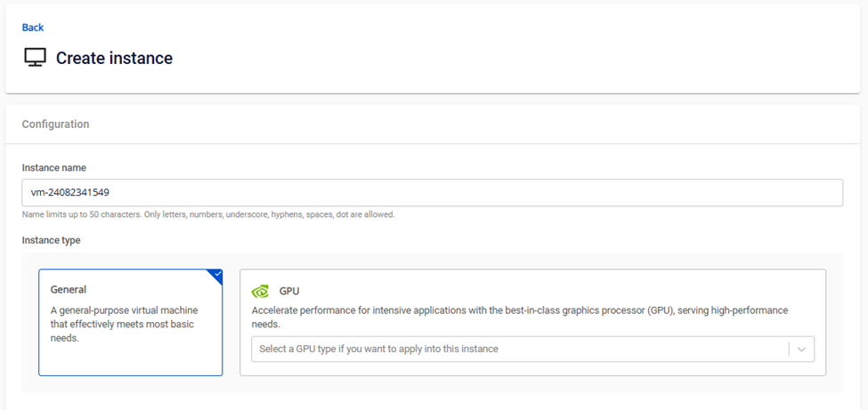This screenshot has height=410, width=868.
Task: Click the Configuration section header
Action: pos(55,125)
